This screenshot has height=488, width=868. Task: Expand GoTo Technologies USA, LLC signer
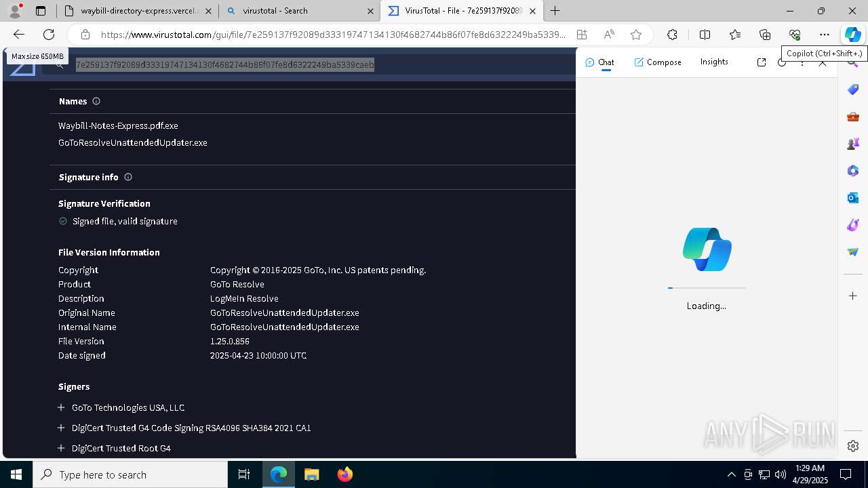pyautogui.click(x=61, y=407)
